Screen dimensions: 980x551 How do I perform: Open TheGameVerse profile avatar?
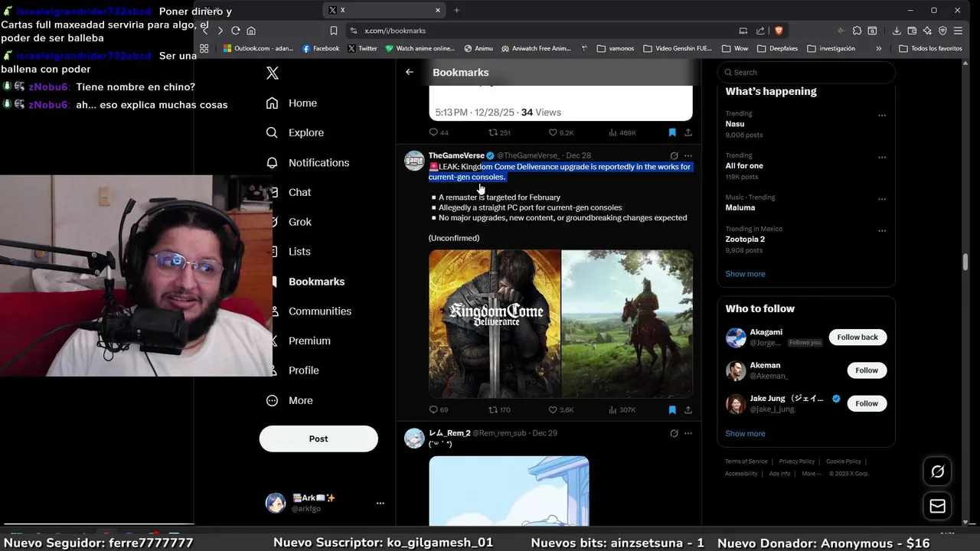(x=414, y=160)
